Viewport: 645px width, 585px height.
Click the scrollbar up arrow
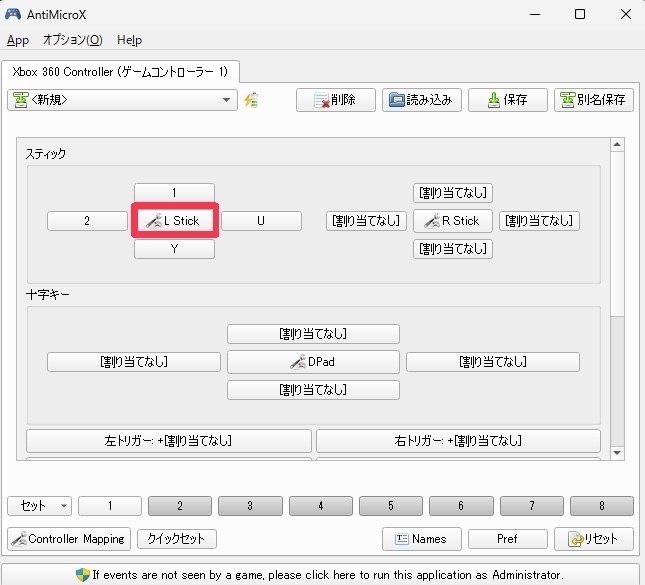pos(617,145)
